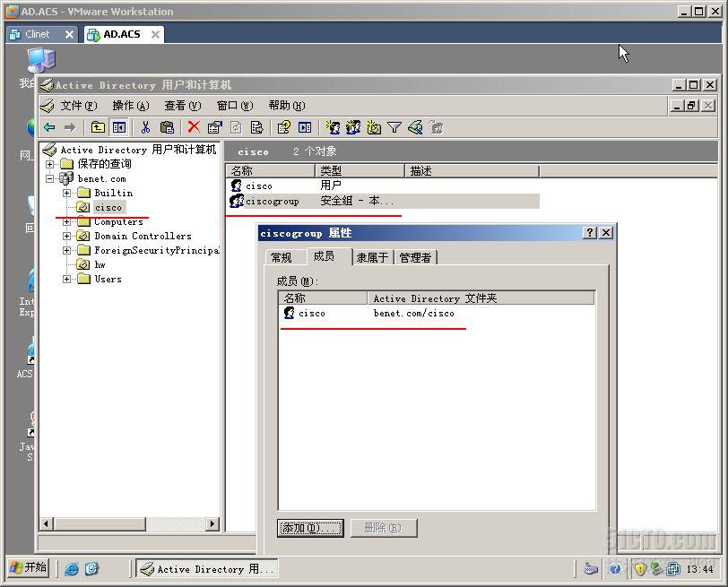Click the Create new organizational unit icon
Screen dimensions: 728x587
[x=374, y=127]
